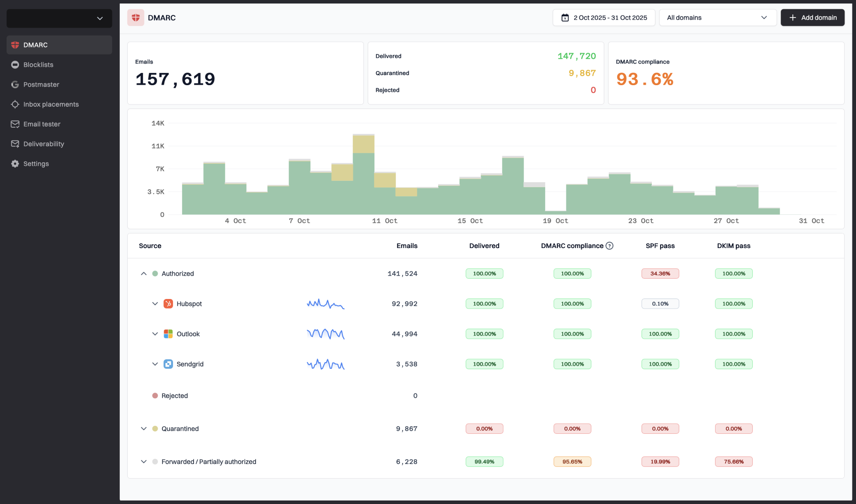Open the workspace selector dropdown in sidebar
Image resolution: width=856 pixels, height=504 pixels.
tap(59, 18)
